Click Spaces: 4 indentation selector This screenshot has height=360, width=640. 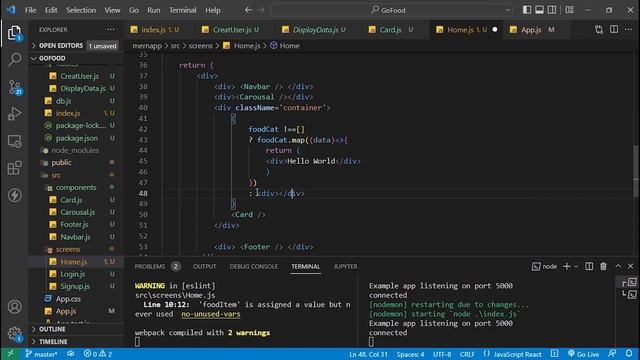click(x=410, y=354)
